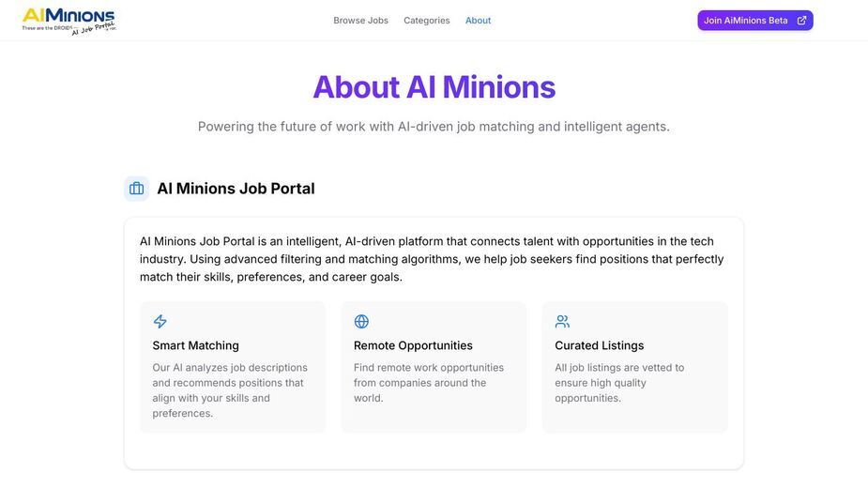The image size is (868, 488).
Task: Click the people Curated Listings icon
Action: tap(562, 321)
